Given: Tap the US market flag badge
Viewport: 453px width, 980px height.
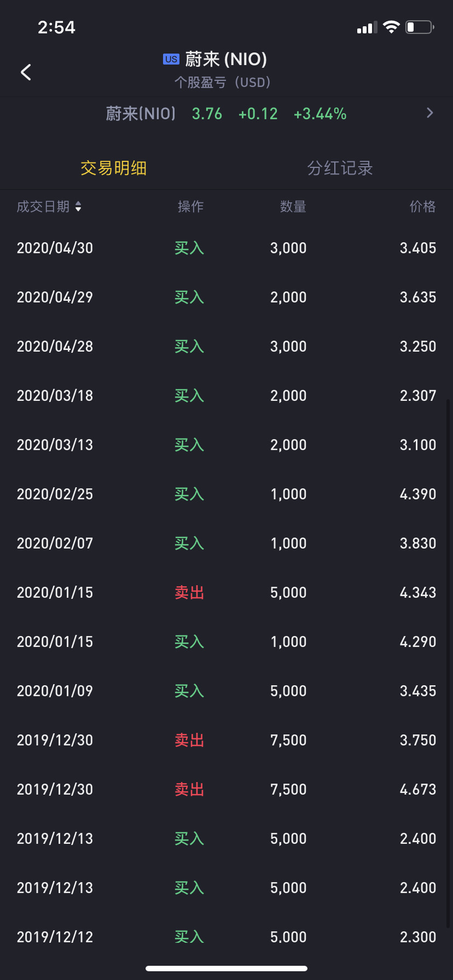Looking at the screenshot, I should (x=171, y=59).
